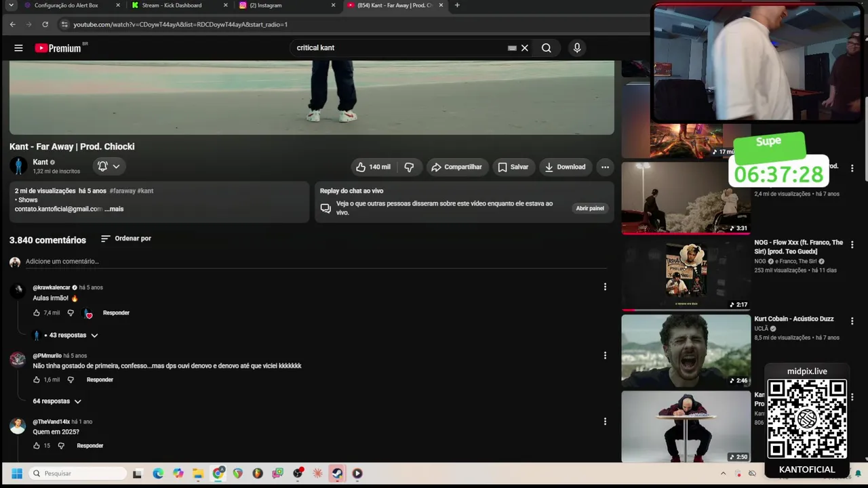
Task: Go back in browser history
Action: click(12, 24)
